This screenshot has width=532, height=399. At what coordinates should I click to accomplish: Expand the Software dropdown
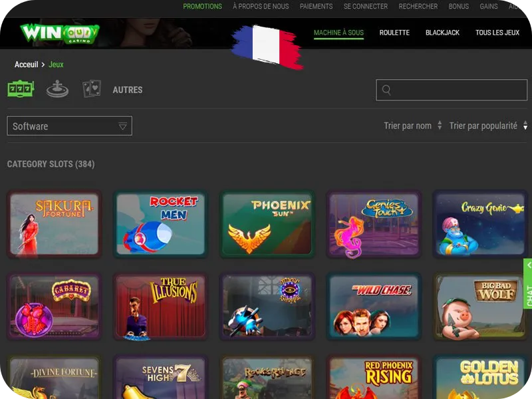(x=70, y=126)
